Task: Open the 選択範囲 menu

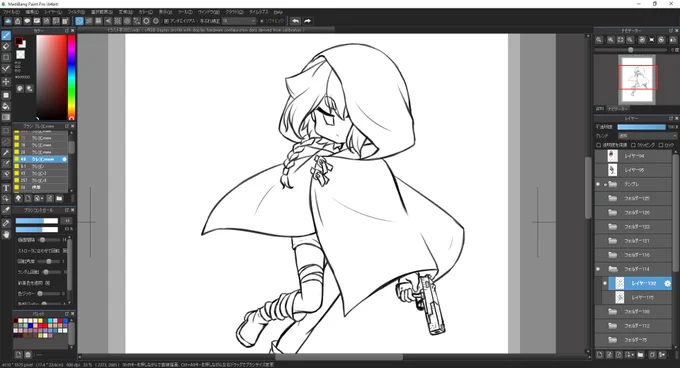Action: (102, 12)
